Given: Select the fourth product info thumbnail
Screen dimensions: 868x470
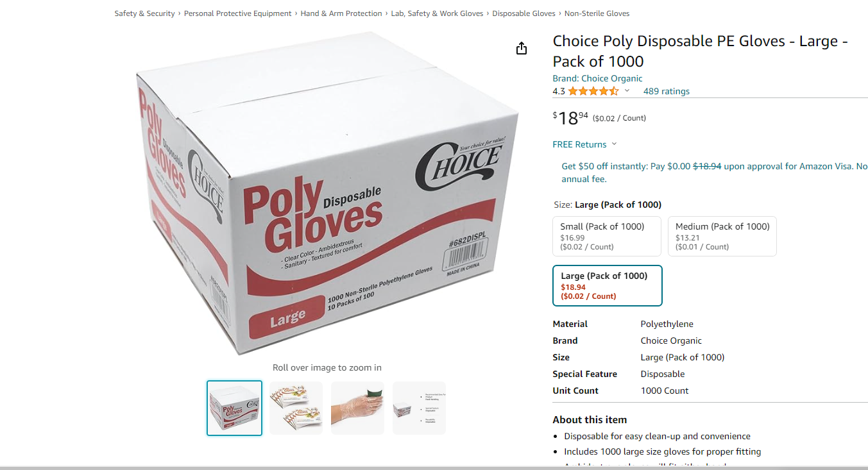Looking at the screenshot, I should 419,408.
